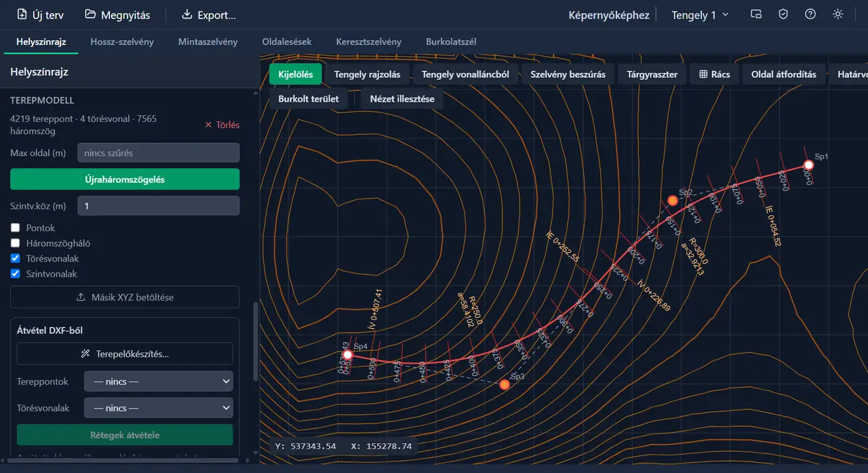
Task: Click the Új terv new-file icon
Action: click(22, 14)
